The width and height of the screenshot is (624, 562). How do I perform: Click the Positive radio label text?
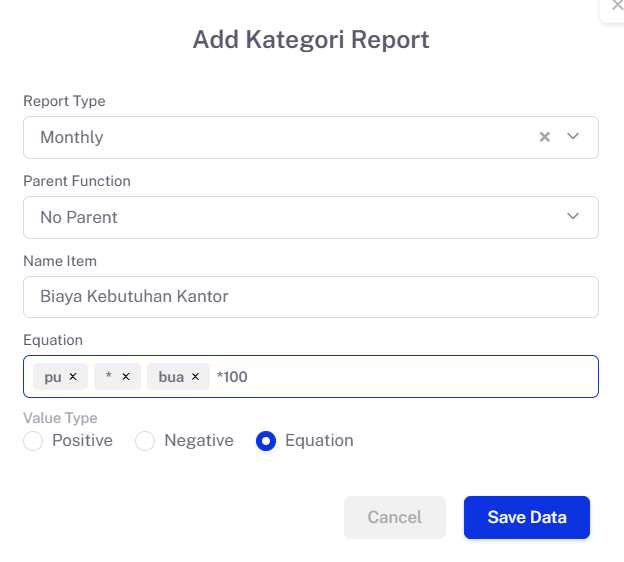click(x=82, y=441)
